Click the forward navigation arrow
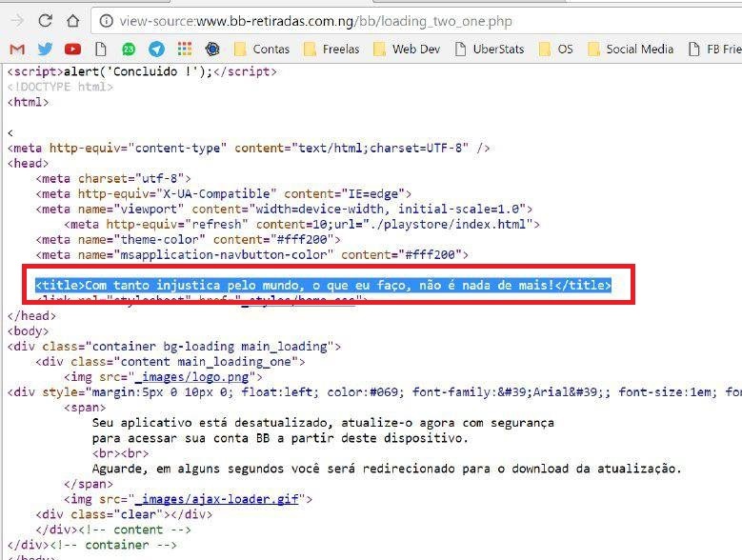This screenshot has height=560, width=742. pyautogui.click(x=17, y=21)
